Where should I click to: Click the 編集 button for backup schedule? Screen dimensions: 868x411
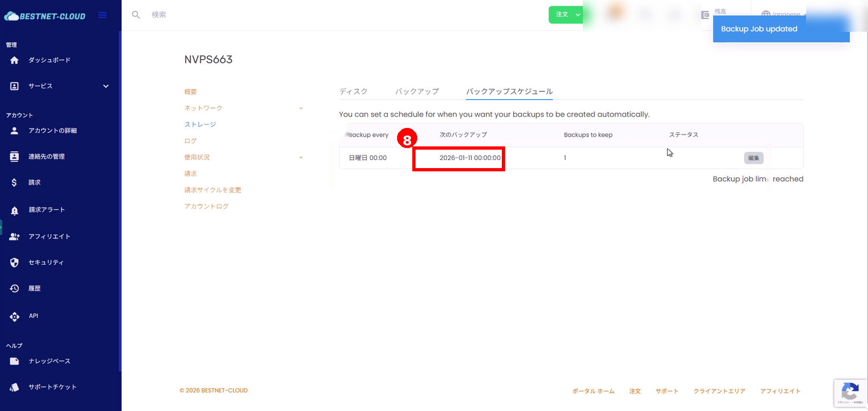pos(754,158)
